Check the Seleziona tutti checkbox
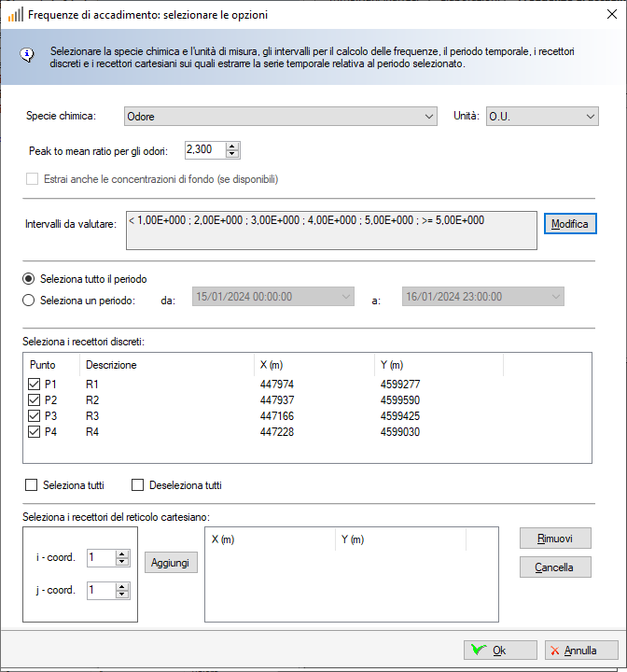The image size is (627, 672). click(x=31, y=485)
